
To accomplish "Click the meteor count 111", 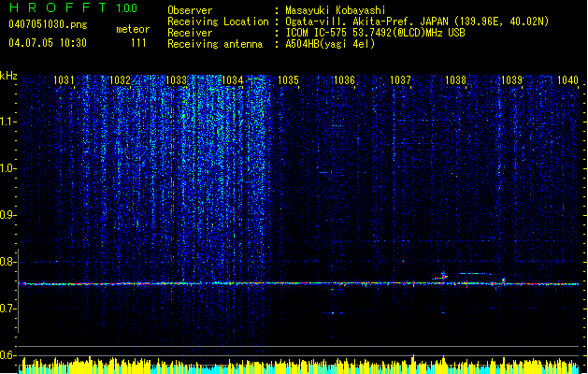I will coord(138,43).
